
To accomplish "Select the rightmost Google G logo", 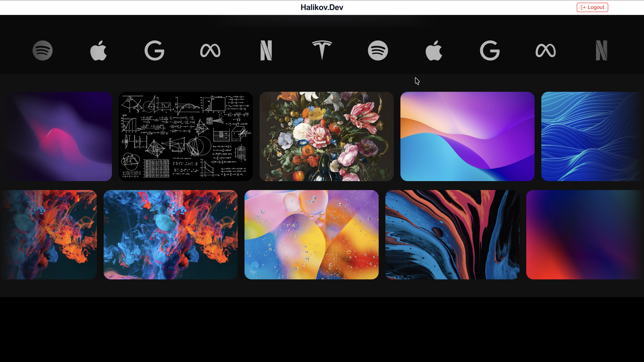I will pyautogui.click(x=490, y=50).
